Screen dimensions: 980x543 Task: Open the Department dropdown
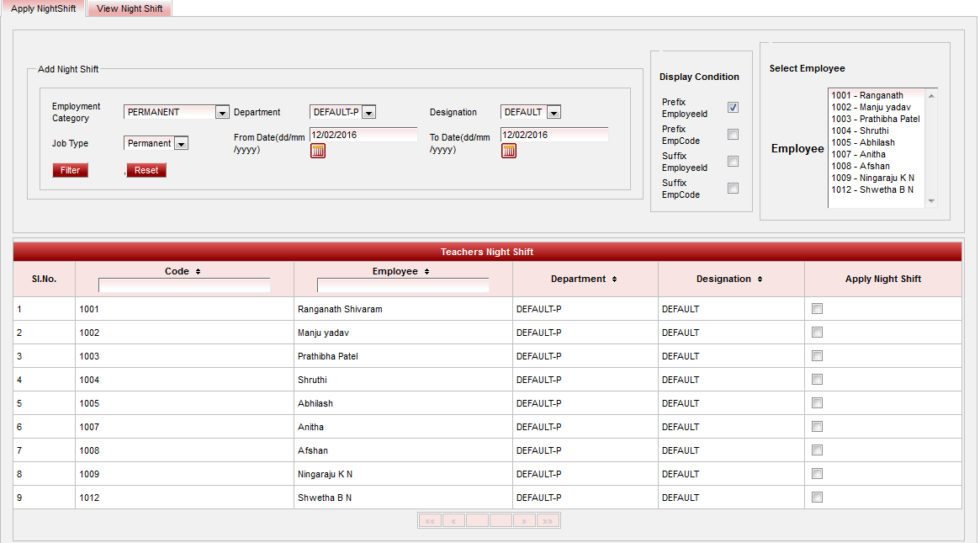[368, 113]
